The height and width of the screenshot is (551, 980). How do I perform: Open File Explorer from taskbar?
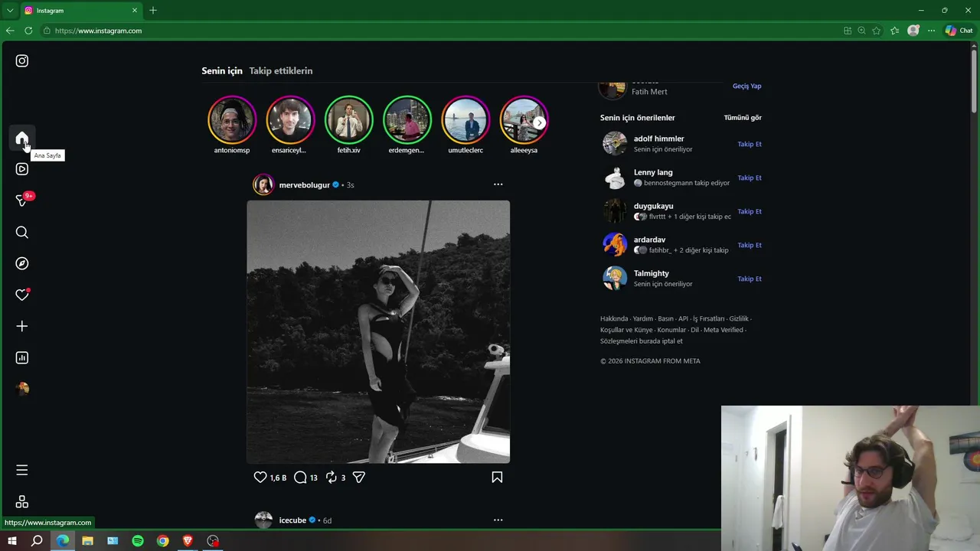click(x=87, y=541)
